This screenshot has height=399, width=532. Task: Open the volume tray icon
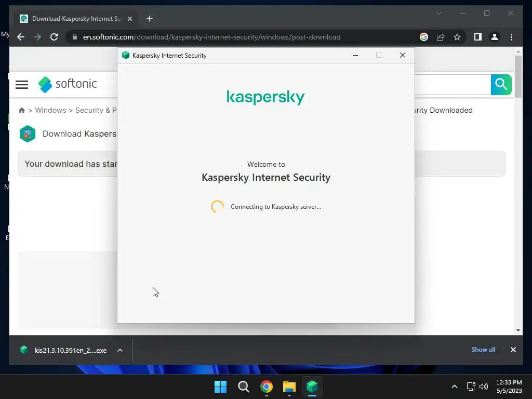click(x=484, y=387)
